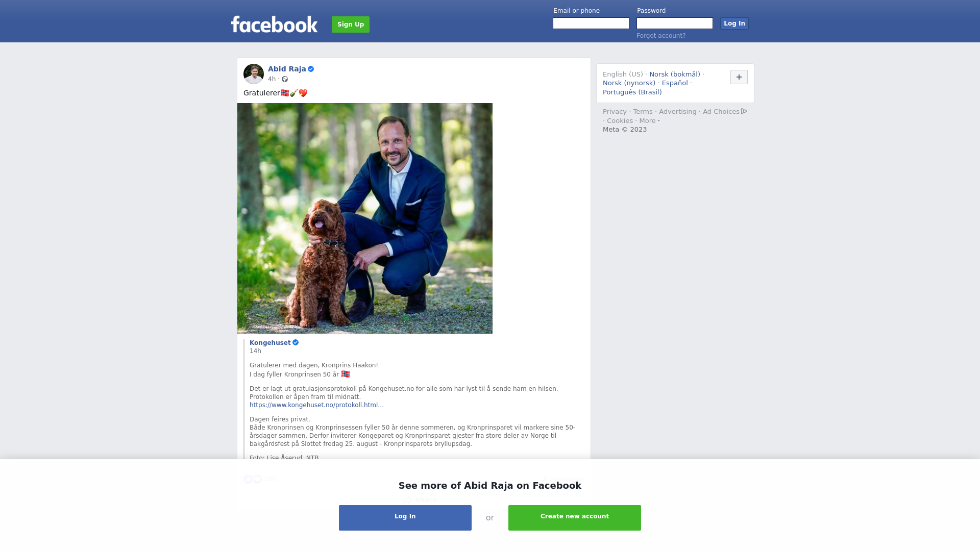Image resolution: width=980 pixels, height=551 pixels.
Task: Click Create new account button
Action: (x=575, y=518)
